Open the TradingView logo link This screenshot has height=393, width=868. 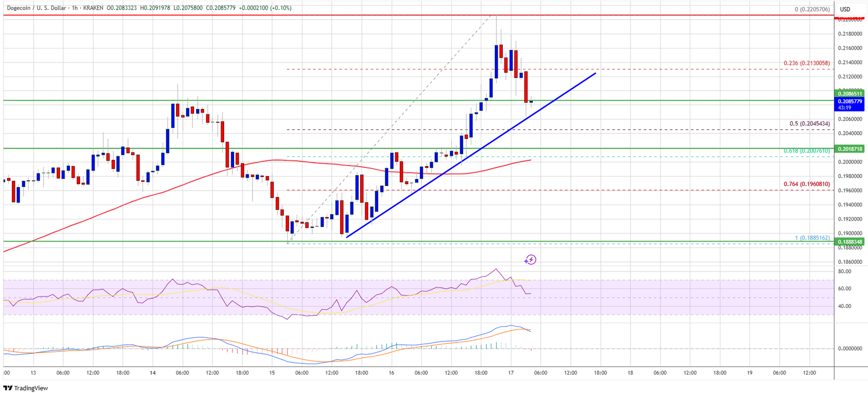coord(26,388)
